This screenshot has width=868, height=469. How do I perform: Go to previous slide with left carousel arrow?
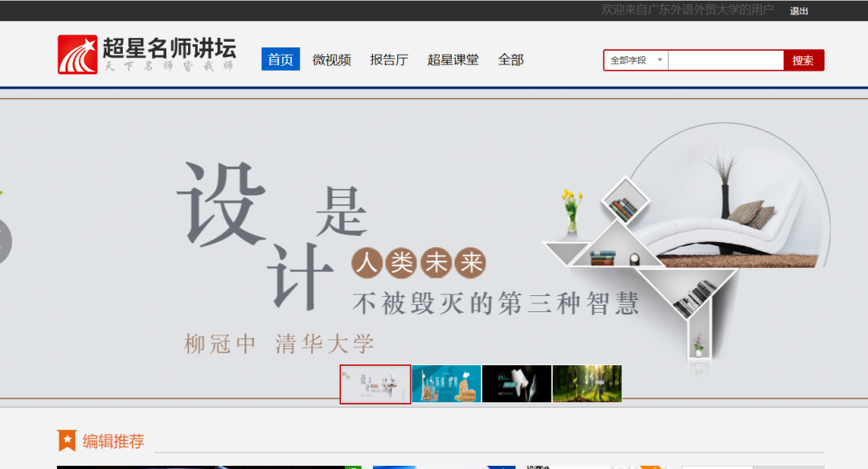click(x=4, y=240)
